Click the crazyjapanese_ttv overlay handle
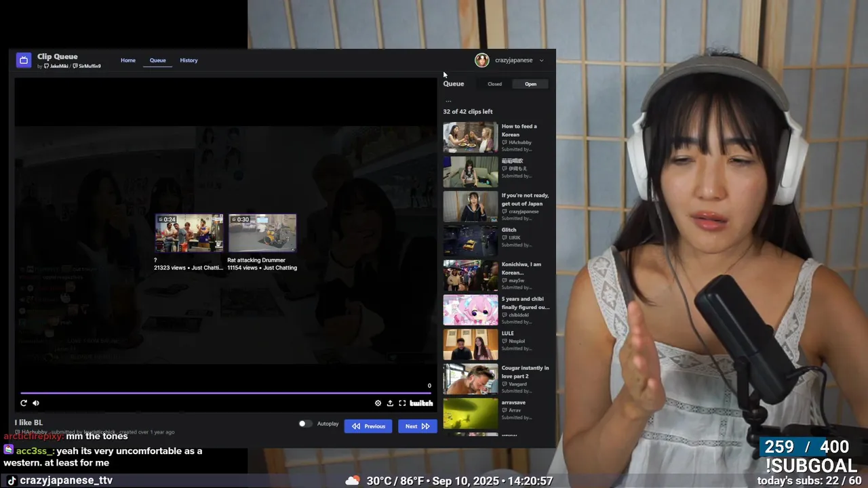 click(x=66, y=481)
